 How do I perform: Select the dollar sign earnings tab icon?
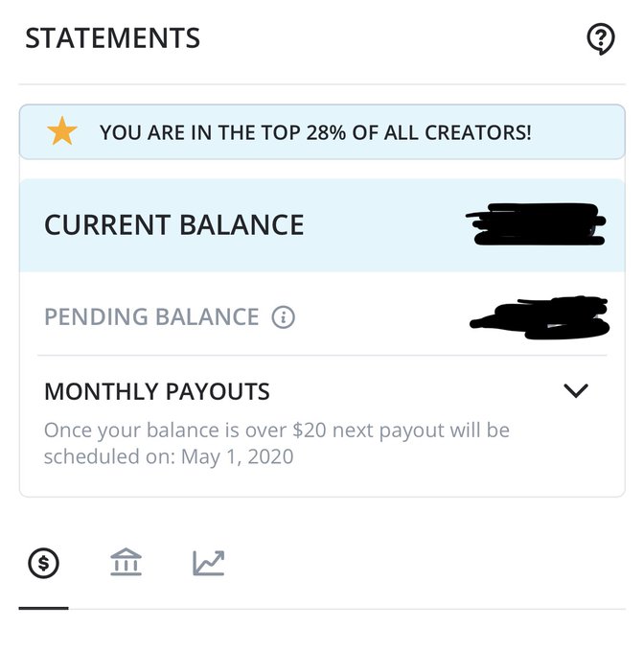(44, 564)
